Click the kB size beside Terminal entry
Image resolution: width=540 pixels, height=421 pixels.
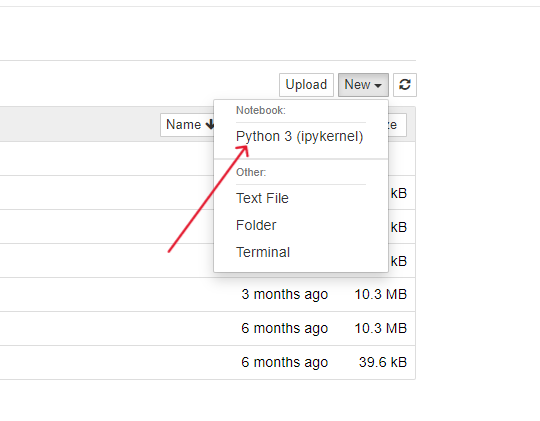click(x=399, y=261)
